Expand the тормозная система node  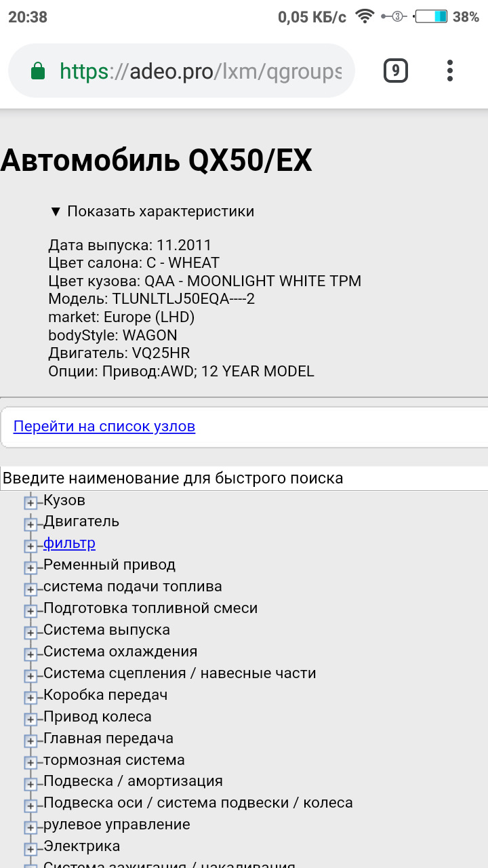pos(30,762)
